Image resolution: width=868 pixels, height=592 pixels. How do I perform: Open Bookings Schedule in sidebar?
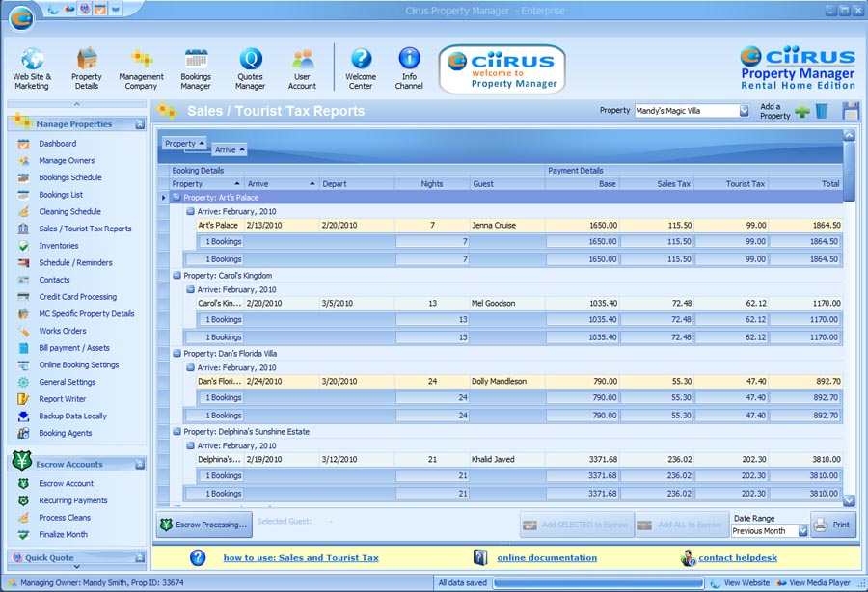[x=70, y=177]
